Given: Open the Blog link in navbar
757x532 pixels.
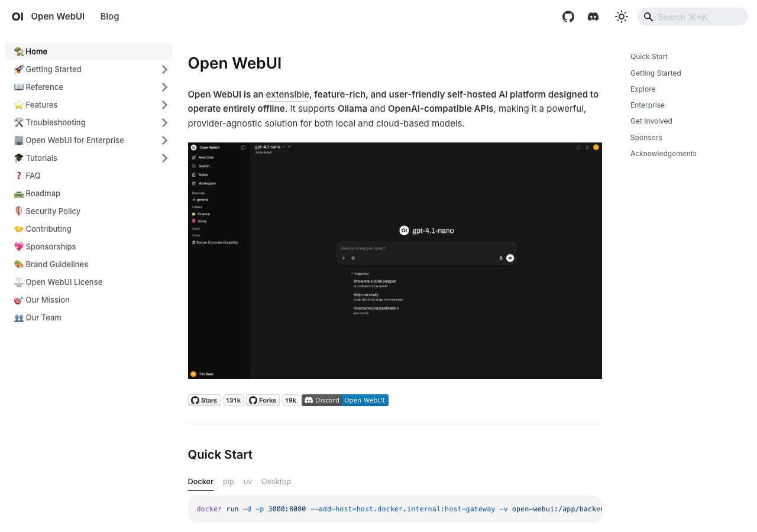Looking at the screenshot, I should pos(109,17).
